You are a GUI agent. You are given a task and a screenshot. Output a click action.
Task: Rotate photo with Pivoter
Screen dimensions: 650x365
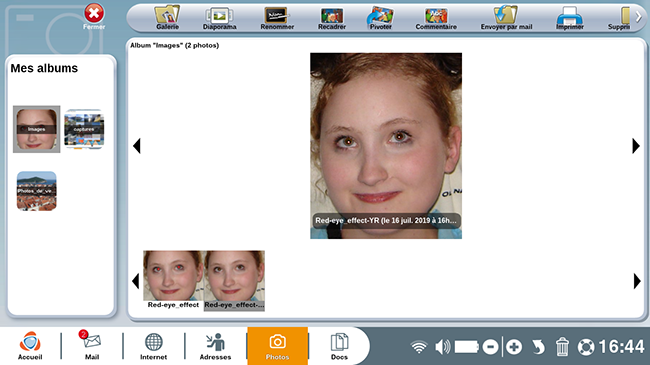point(380,18)
